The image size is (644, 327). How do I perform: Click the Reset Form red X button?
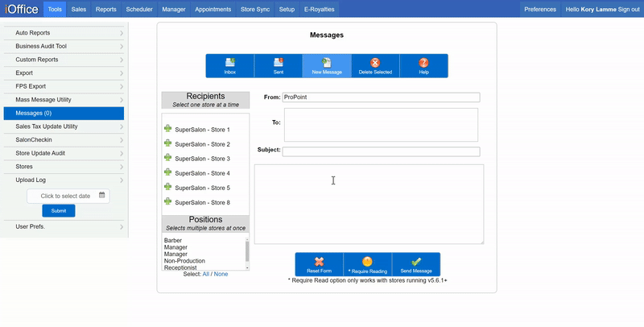coord(319,264)
